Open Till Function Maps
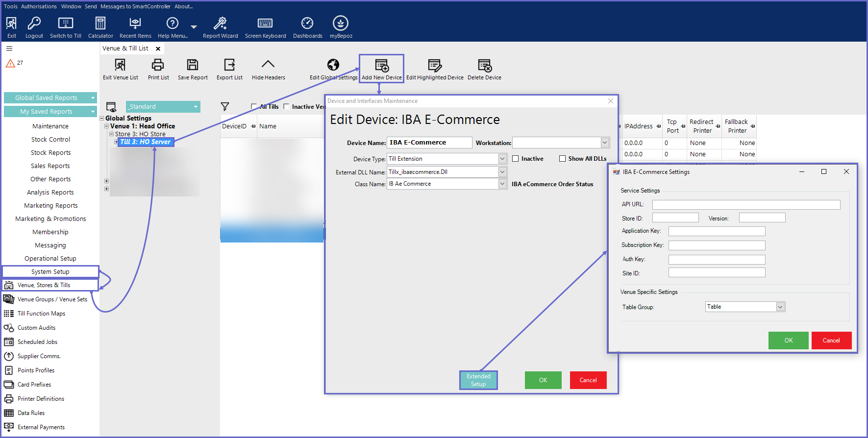868x438 pixels. pyautogui.click(x=41, y=314)
